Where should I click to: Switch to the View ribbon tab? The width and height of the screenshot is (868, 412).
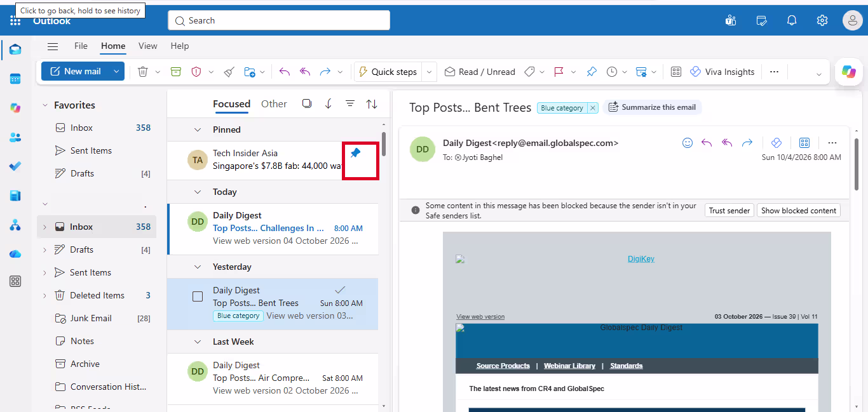tap(148, 46)
